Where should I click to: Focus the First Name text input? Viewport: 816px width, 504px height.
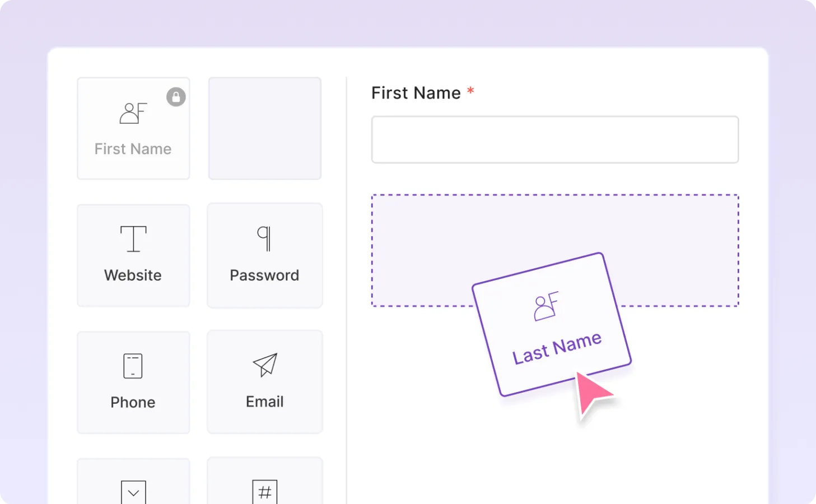[555, 140]
